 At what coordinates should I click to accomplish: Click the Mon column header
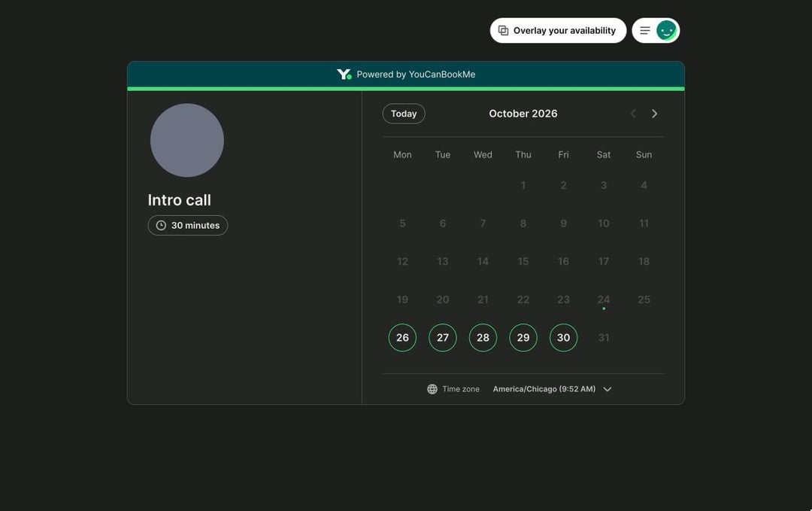[x=402, y=155]
